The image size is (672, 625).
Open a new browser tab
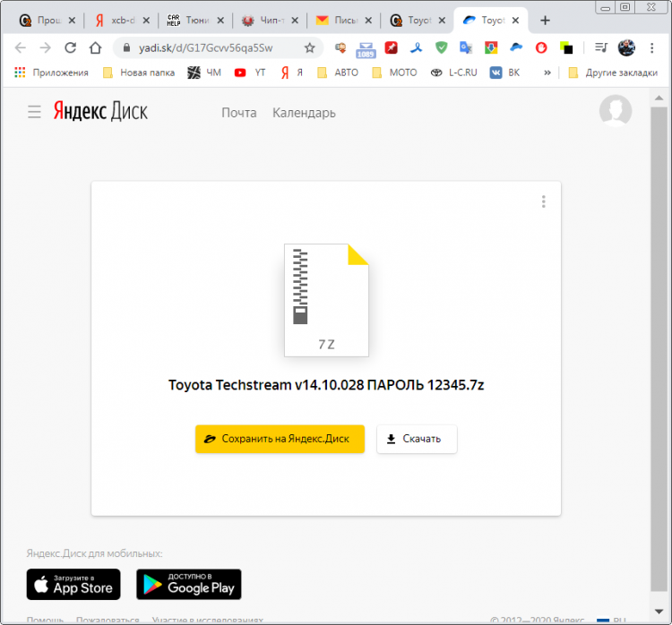pos(545,20)
